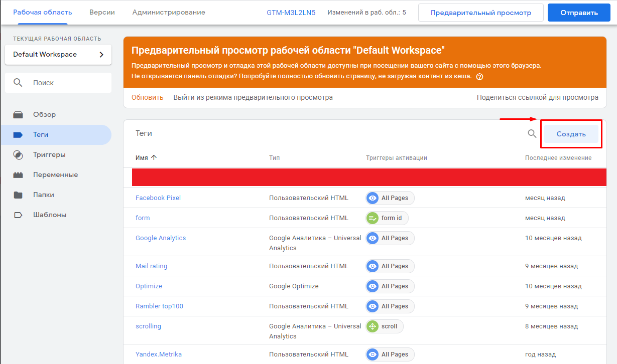This screenshot has height=364, width=617.
Task: Click All Pages trigger of Facebook Pixel
Action: click(x=390, y=198)
